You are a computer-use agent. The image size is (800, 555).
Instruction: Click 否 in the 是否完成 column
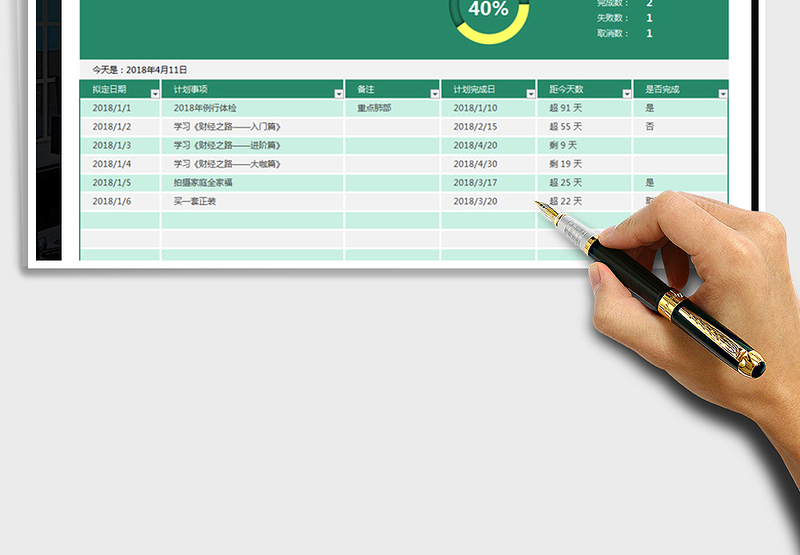[x=650, y=127]
